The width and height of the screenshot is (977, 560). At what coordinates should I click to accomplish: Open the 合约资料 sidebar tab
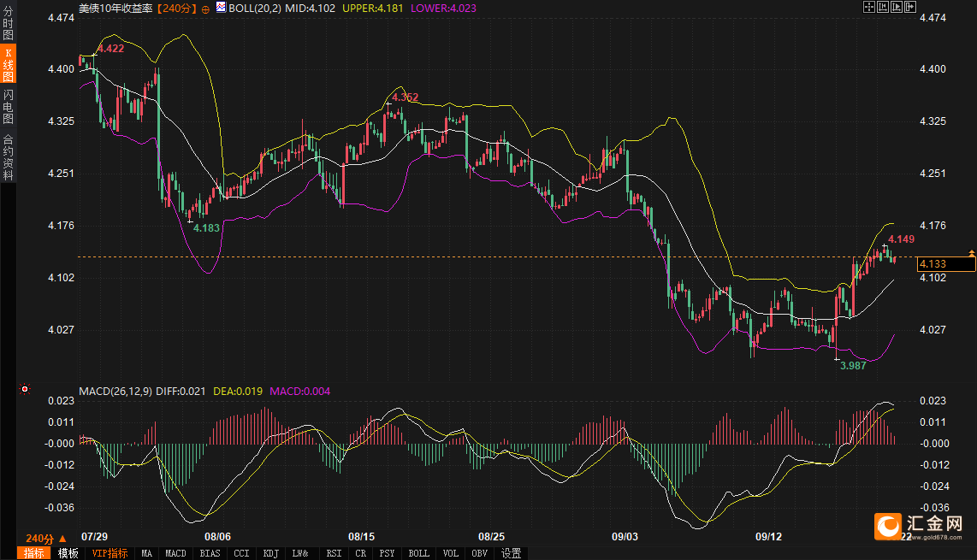tap(8, 157)
